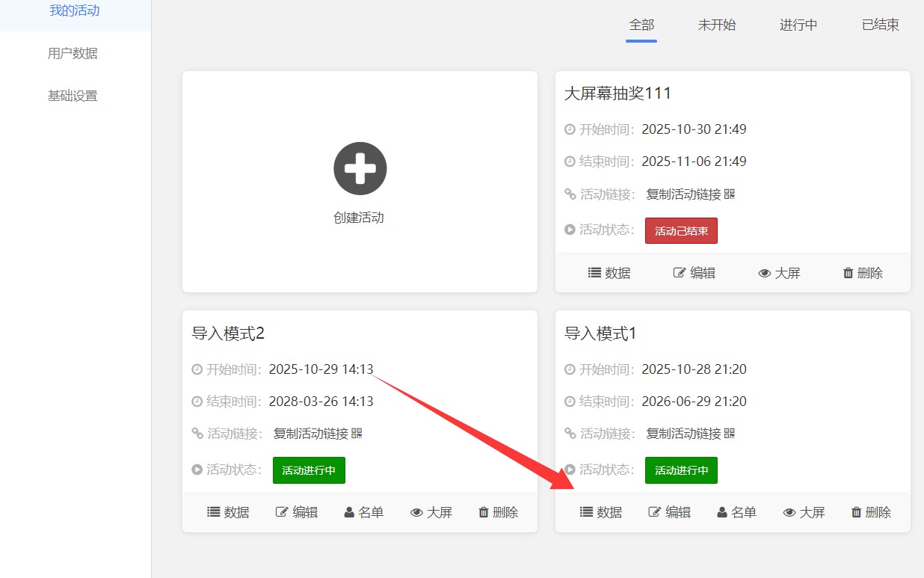Open QR code icon for 大屏幕抽奖111 link
This screenshot has width=924, height=578.
click(730, 194)
